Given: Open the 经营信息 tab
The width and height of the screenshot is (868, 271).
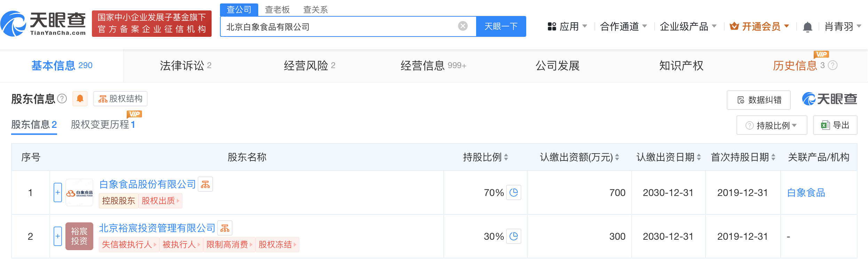Looking at the screenshot, I should click(433, 65).
